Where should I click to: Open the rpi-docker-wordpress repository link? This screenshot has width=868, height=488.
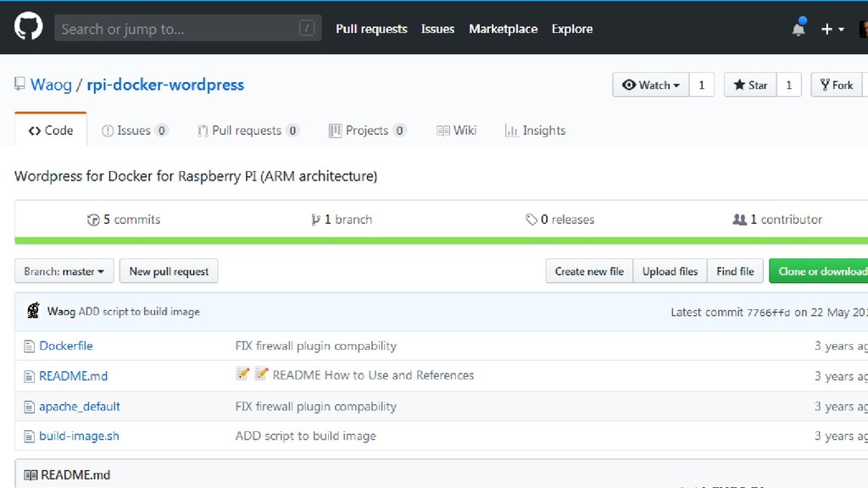click(x=165, y=85)
